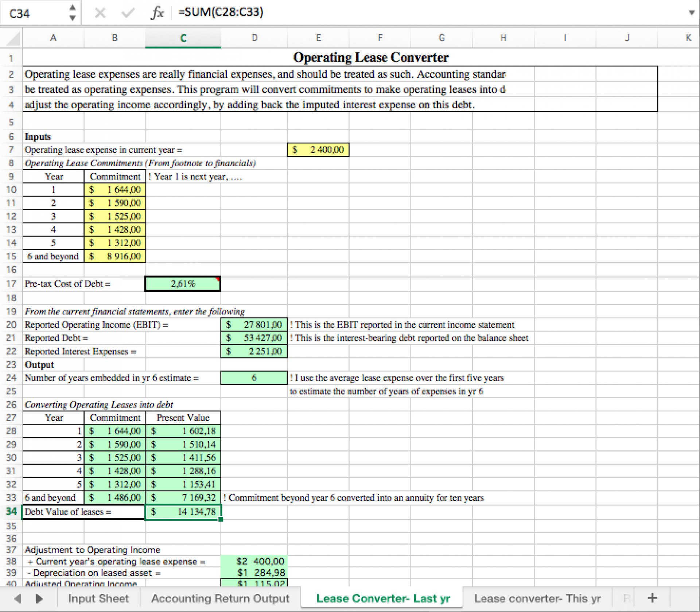
Task: Select commitment cell 1 525,00 in row 12
Action: [x=115, y=216]
